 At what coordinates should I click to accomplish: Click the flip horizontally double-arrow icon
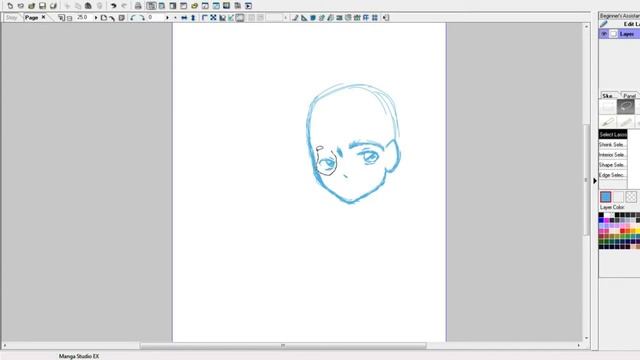184,18
